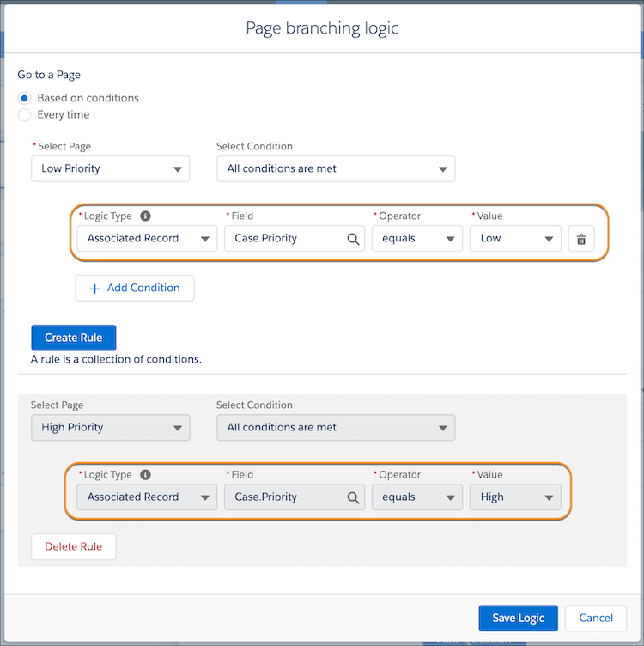The image size is (644, 646).
Task: Expand first All conditions are met dropdown
Action: pos(335,168)
